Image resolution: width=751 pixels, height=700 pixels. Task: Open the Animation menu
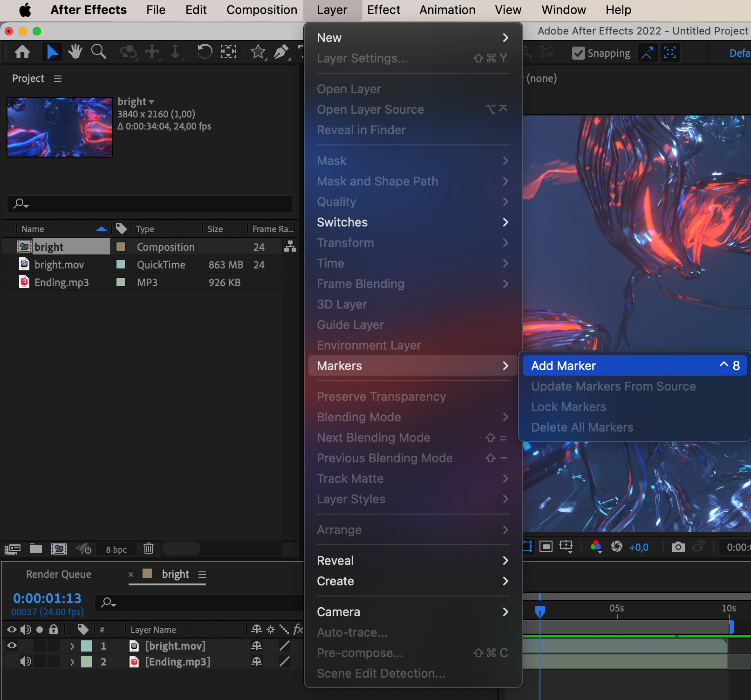point(447,10)
